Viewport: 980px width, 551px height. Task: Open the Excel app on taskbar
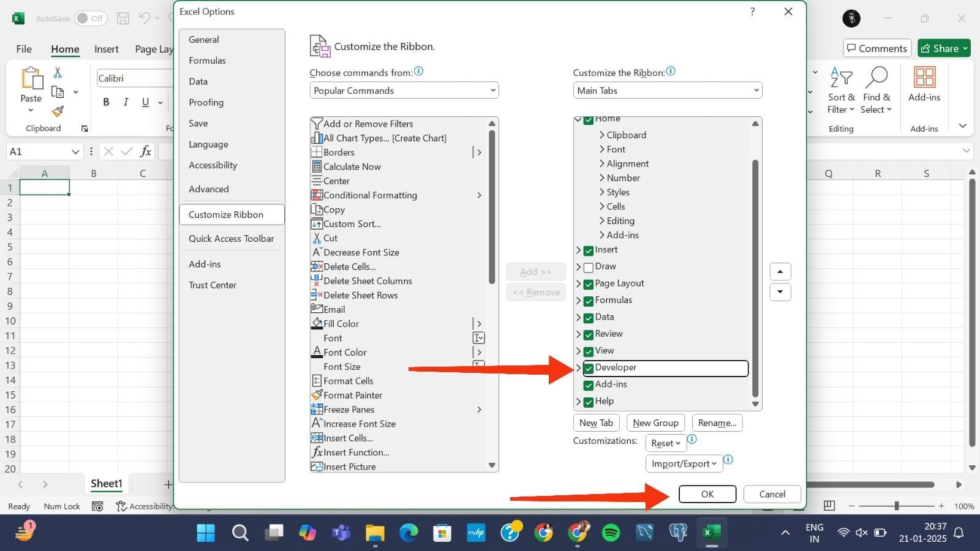(711, 533)
